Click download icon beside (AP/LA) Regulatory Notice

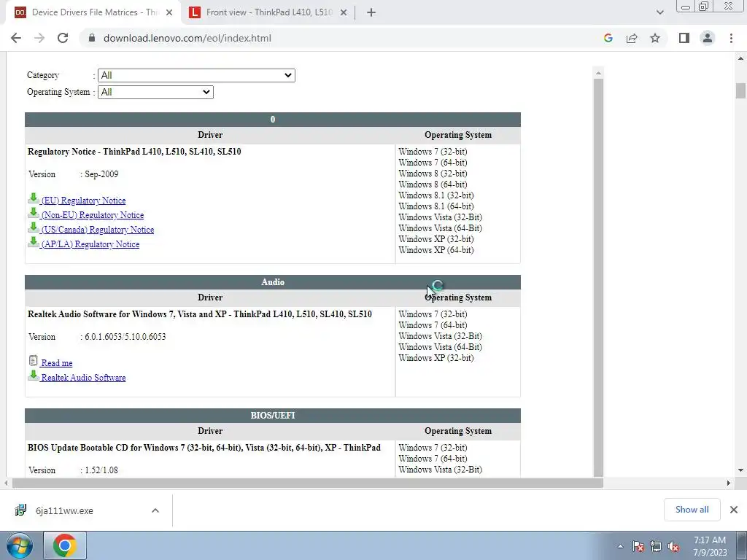click(x=34, y=242)
